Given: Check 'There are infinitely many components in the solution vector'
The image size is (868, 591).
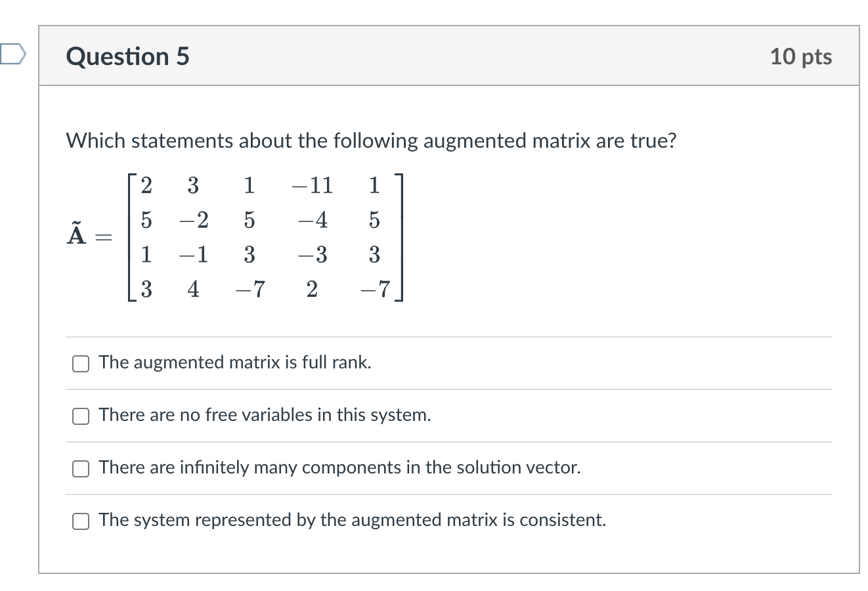Looking at the screenshot, I should tap(80, 468).
